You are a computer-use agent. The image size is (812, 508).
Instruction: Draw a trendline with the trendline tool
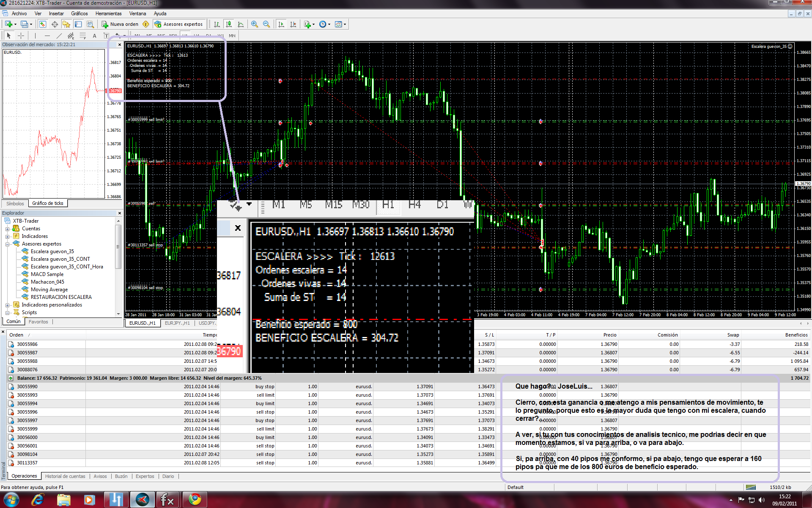point(59,36)
